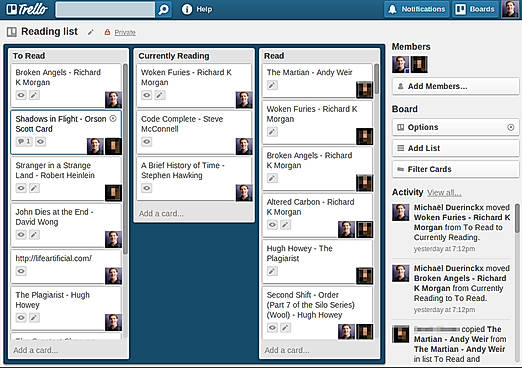Click the To Read list scrollbar
This screenshot has height=368, width=522.
[x=125, y=159]
